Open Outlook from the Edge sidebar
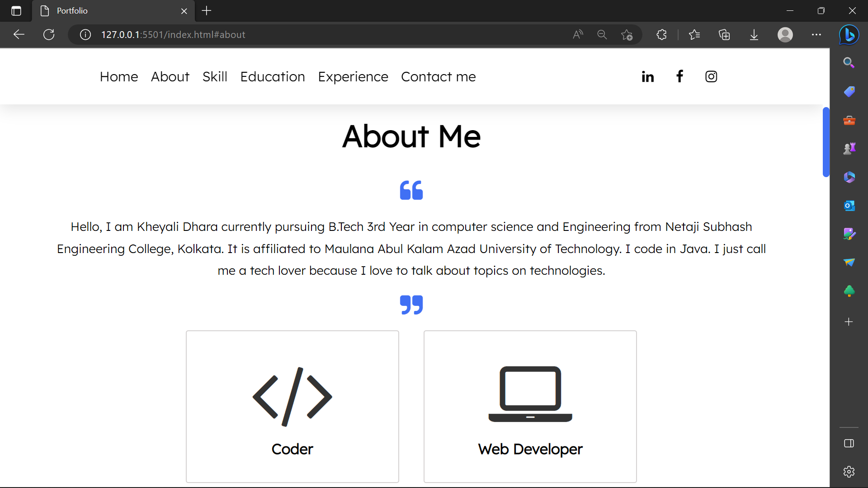This screenshot has width=868, height=488. (849, 206)
